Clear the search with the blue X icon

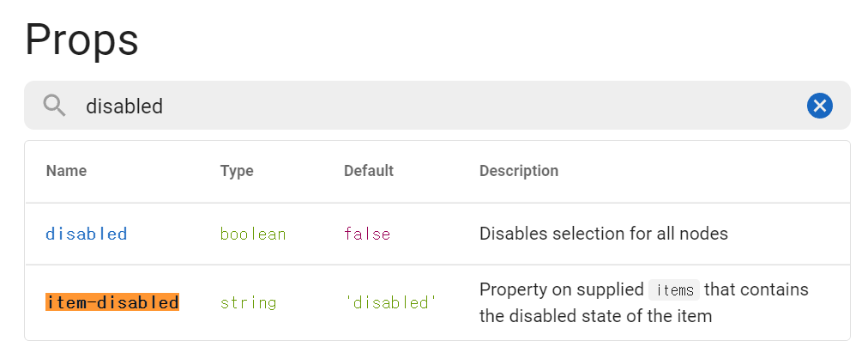819,106
